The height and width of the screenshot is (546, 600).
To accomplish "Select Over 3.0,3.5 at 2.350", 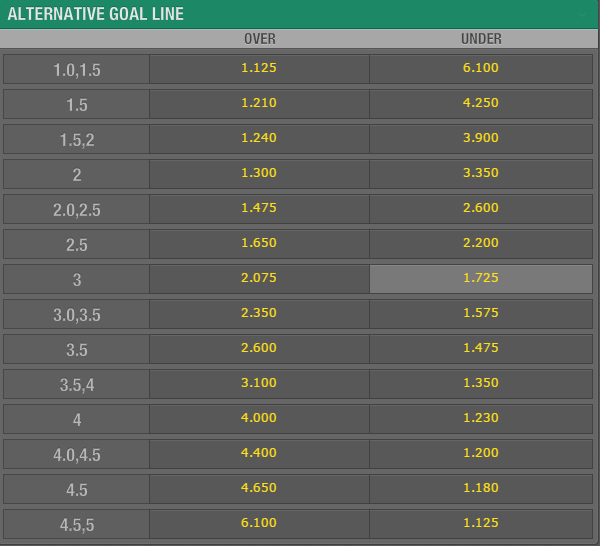I will [259, 314].
